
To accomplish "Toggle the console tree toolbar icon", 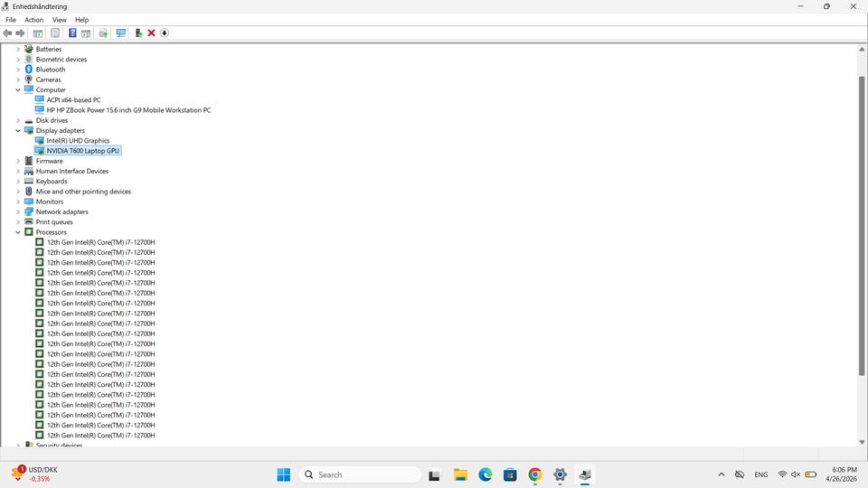I will 38,33.
